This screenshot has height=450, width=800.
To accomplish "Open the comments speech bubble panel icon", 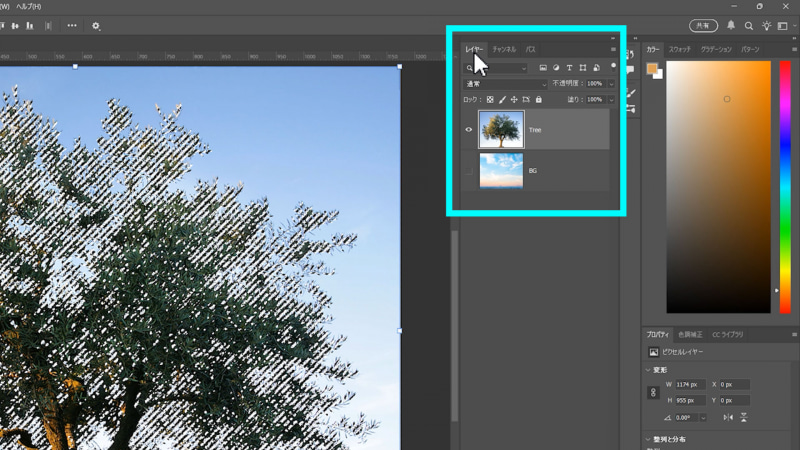I will click(x=631, y=69).
